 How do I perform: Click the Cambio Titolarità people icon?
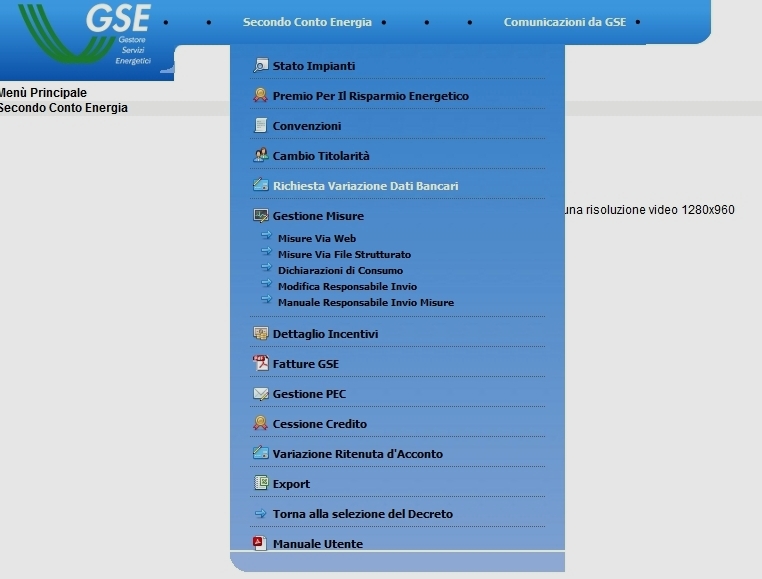[260, 155]
